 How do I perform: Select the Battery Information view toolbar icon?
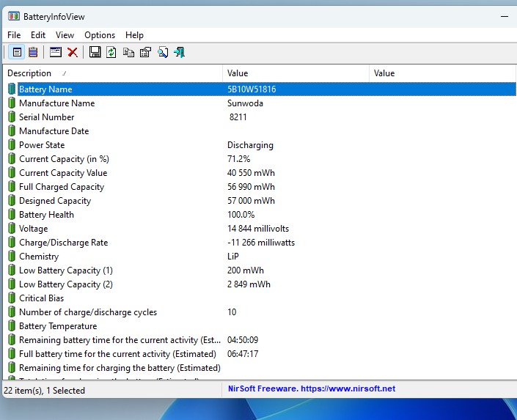click(17, 52)
